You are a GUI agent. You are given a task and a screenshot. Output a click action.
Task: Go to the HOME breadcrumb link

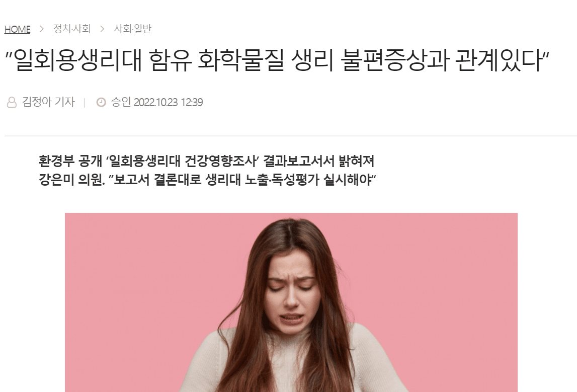click(x=17, y=29)
